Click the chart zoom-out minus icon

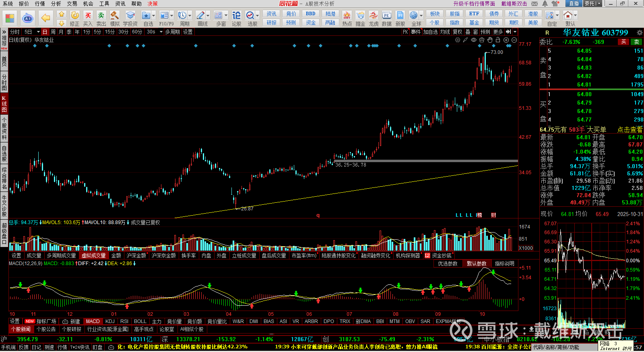[514, 40]
